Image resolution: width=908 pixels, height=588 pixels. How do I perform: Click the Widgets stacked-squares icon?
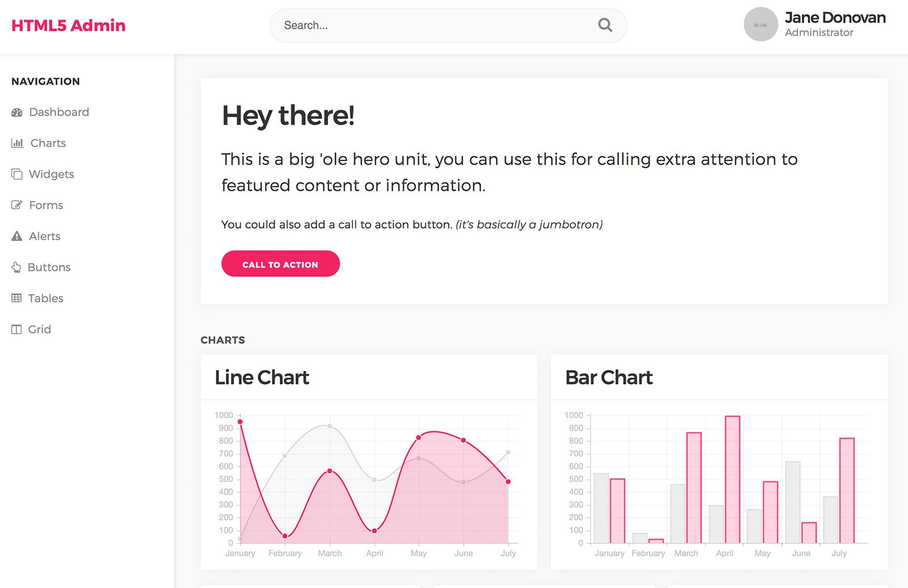point(17,174)
